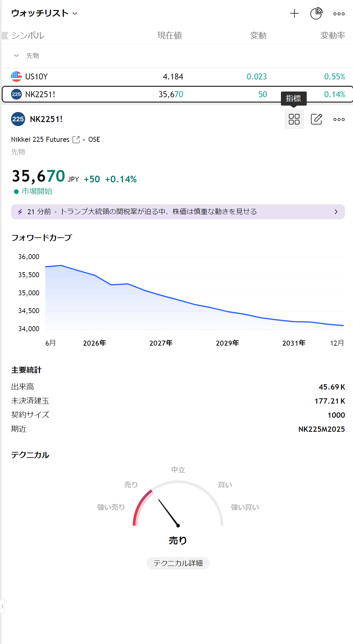Open watchlist three-dots menu at top
Screen dimensions: 353x644
tap(339, 14)
